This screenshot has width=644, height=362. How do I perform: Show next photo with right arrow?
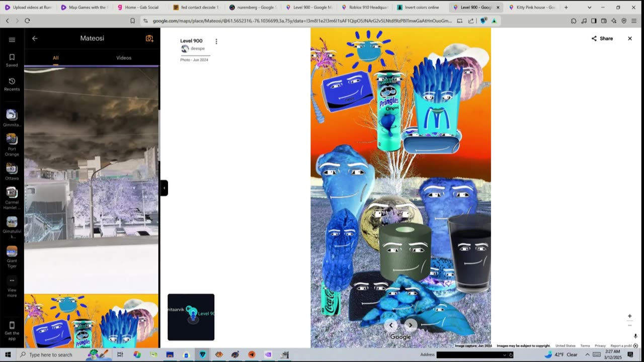[410, 325]
